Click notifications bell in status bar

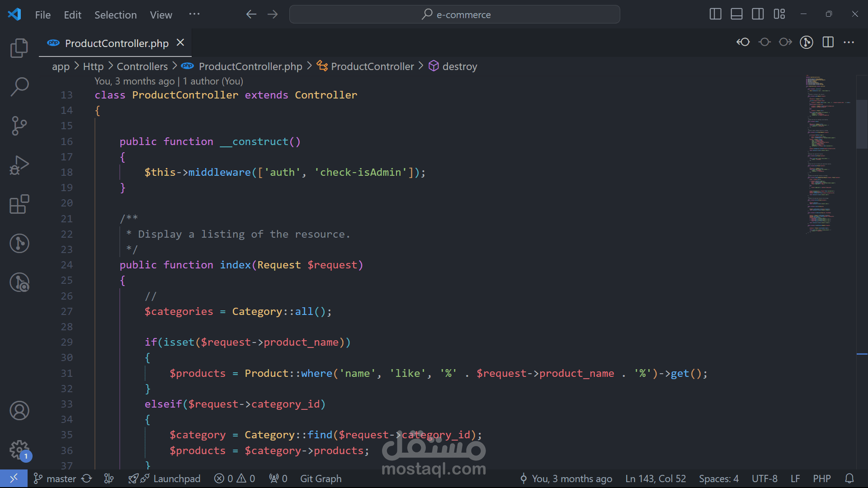pos(849,479)
